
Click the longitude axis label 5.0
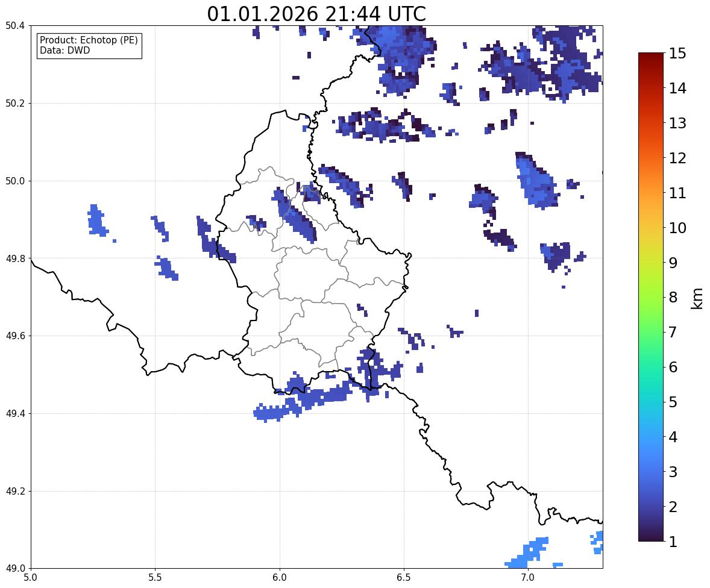click(31, 578)
